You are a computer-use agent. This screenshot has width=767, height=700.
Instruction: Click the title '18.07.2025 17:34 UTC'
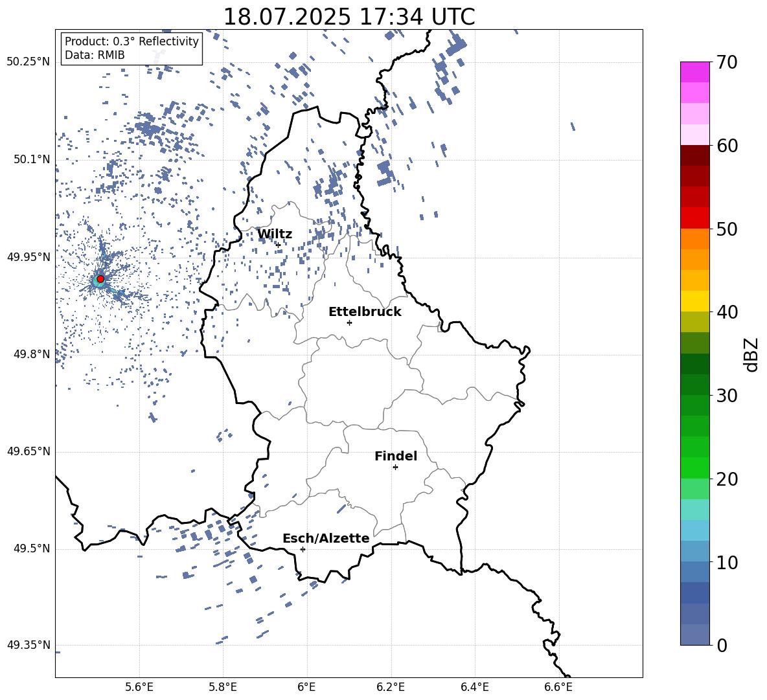[349, 17]
